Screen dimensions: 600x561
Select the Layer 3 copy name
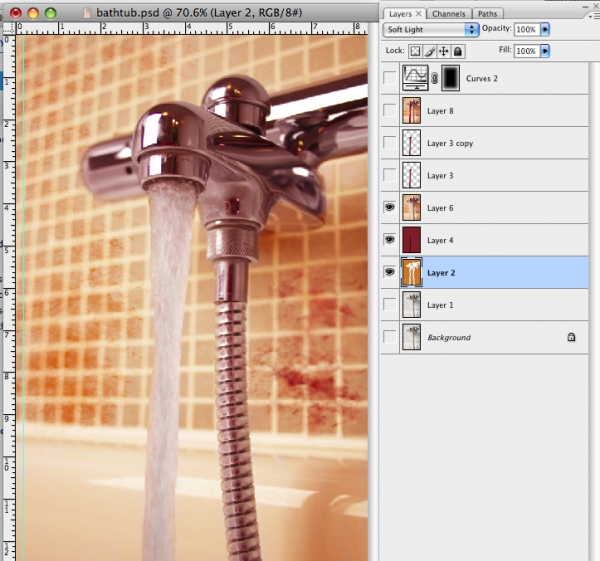pyautogui.click(x=450, y=144)
